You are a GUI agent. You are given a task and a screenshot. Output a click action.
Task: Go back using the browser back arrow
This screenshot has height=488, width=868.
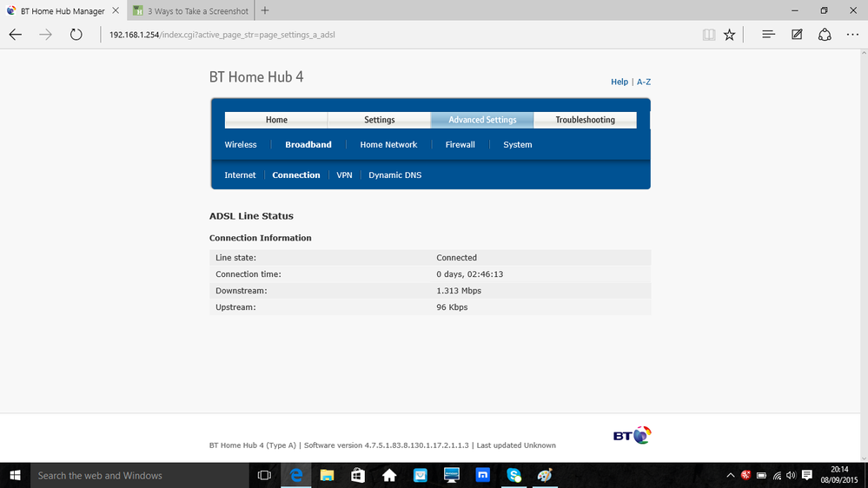click(16, 35)
